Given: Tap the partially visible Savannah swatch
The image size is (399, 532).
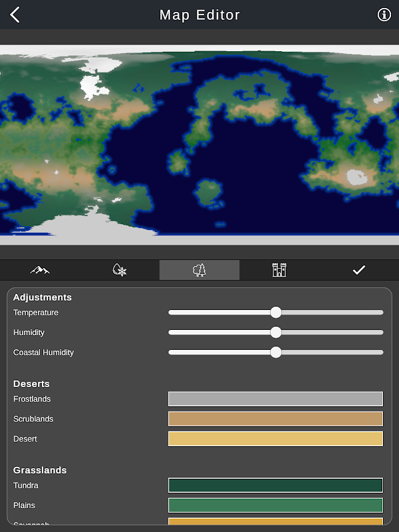Looking at the screenshot, I should 275,522.
